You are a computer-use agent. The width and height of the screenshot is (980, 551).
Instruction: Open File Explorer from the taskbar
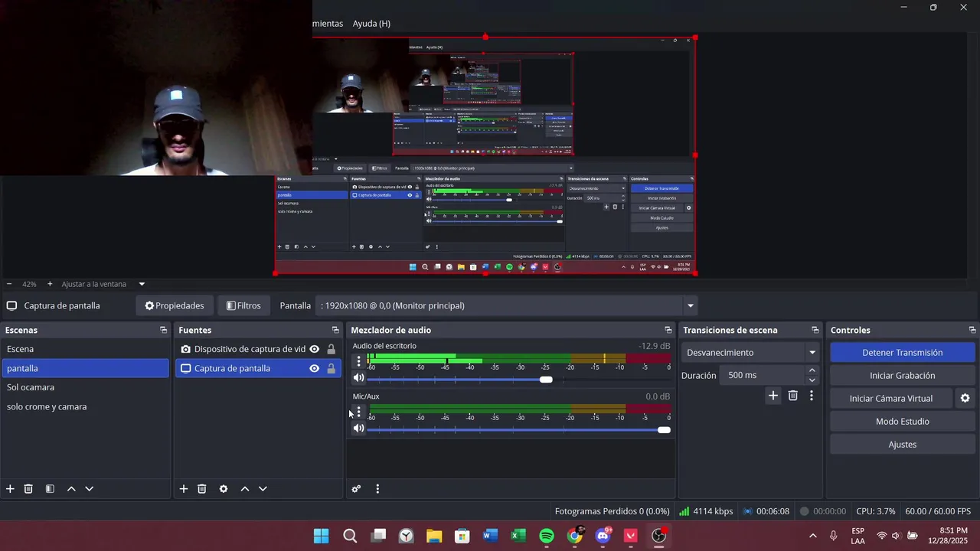point(434,536)
